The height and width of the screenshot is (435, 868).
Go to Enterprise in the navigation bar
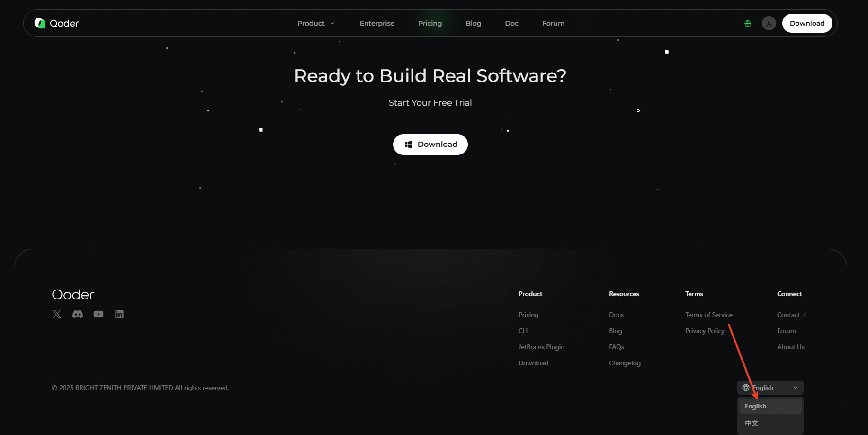click(377, 23)
